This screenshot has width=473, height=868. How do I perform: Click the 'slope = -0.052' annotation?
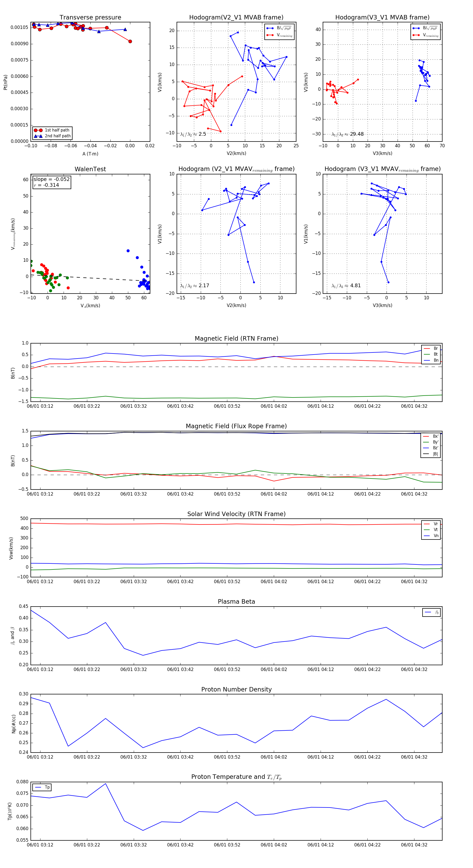point(52,179)
